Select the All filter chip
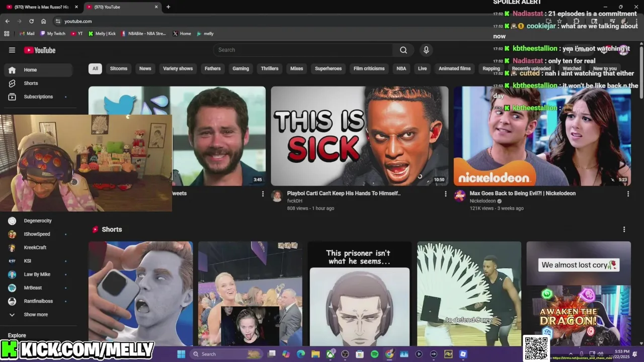Viewport: 644px width, 362px height. [95, 68]
